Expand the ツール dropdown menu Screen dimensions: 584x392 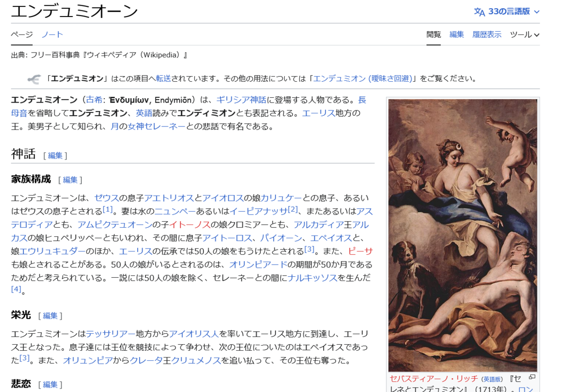tap(525, 35)
